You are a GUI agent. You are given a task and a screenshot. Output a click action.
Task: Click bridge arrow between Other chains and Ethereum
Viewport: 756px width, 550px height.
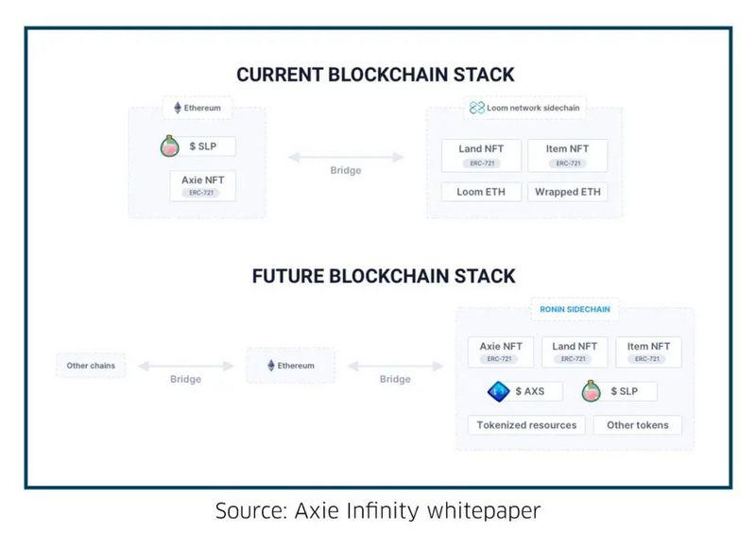tap(185, 365)
